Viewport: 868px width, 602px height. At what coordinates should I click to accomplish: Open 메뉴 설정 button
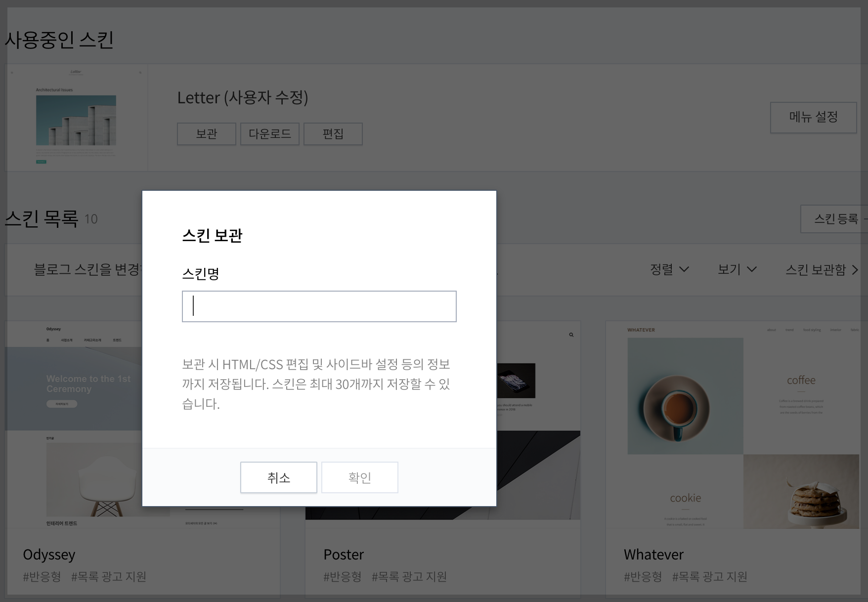pyautogui.click(x=813, y=117)
